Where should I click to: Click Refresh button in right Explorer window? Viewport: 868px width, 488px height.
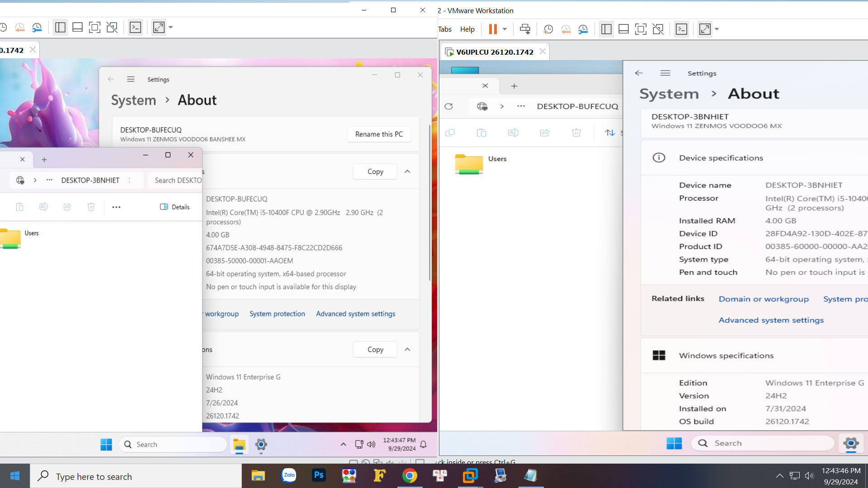pyautogui.click(x=448, y=107)
